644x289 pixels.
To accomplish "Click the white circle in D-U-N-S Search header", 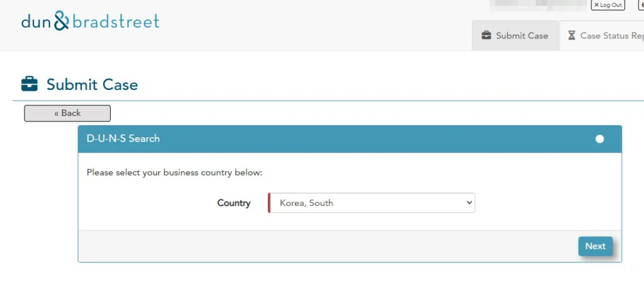I will pyautogui.click(x=599, y=139).
